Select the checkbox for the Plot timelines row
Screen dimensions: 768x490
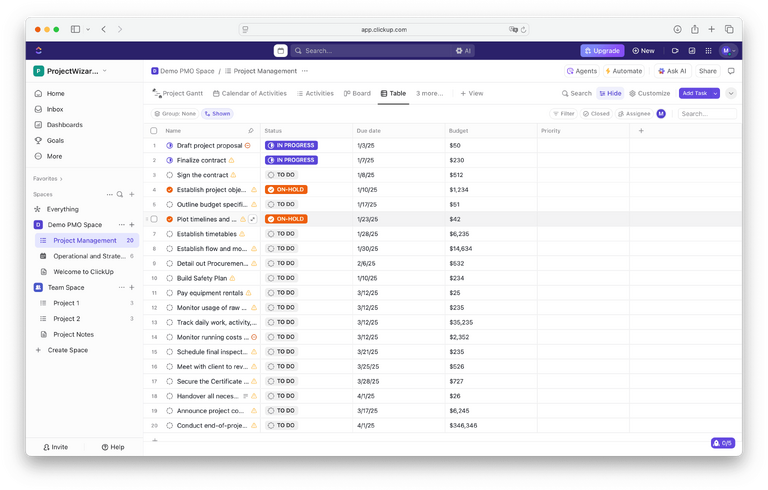tap(154, 219)
